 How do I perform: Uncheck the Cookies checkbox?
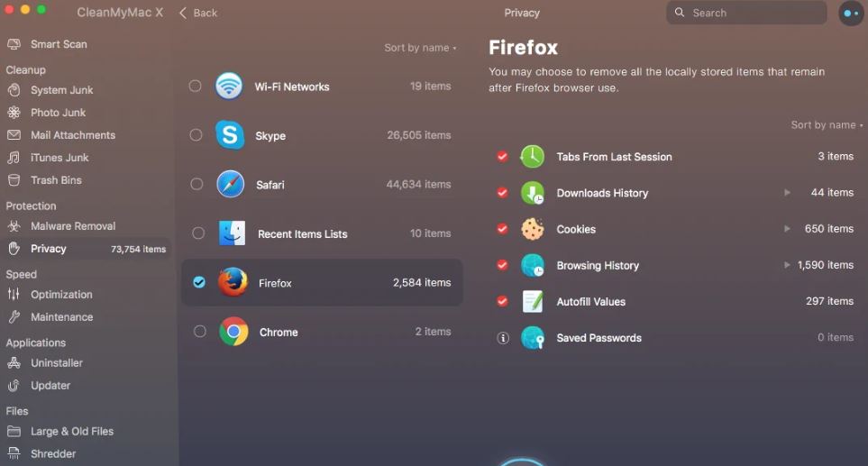pyautogui.click(x=502, y=229)
